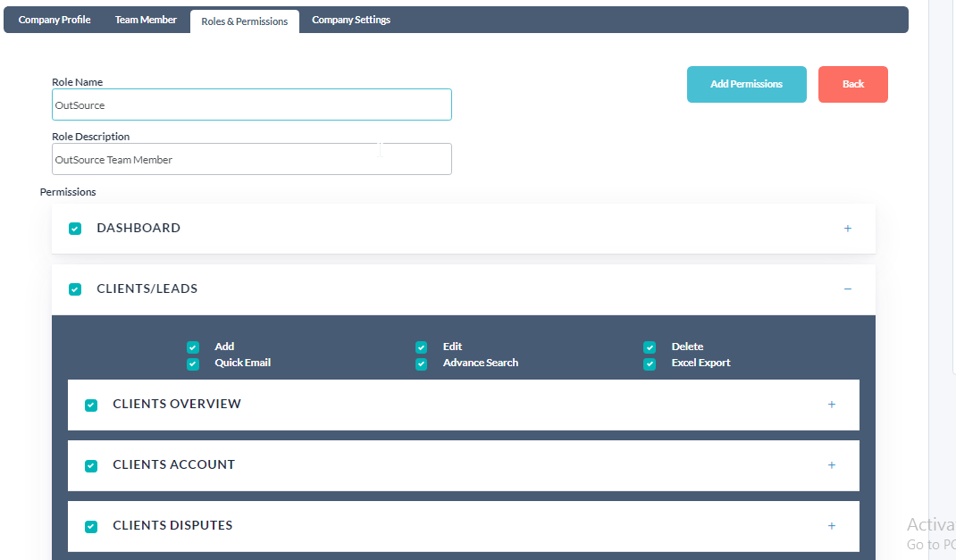Uncheck the Dashboard permission checkbox

[x=75, y=229]
